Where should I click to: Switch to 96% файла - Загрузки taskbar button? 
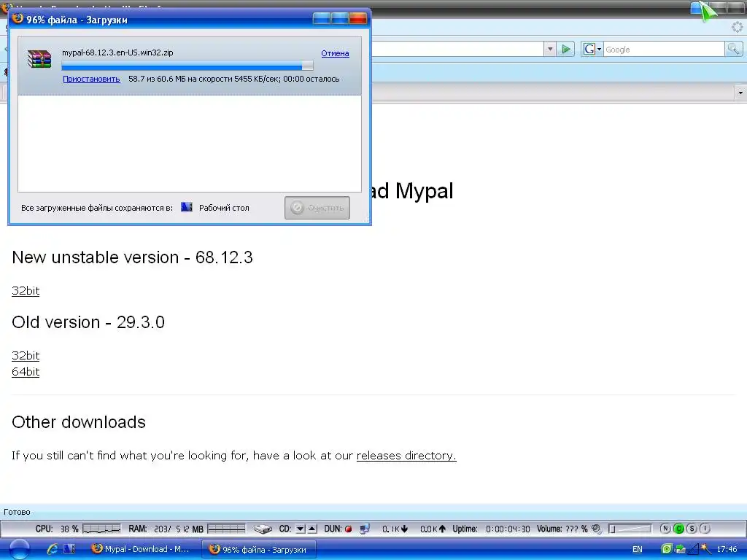point(259,550)
